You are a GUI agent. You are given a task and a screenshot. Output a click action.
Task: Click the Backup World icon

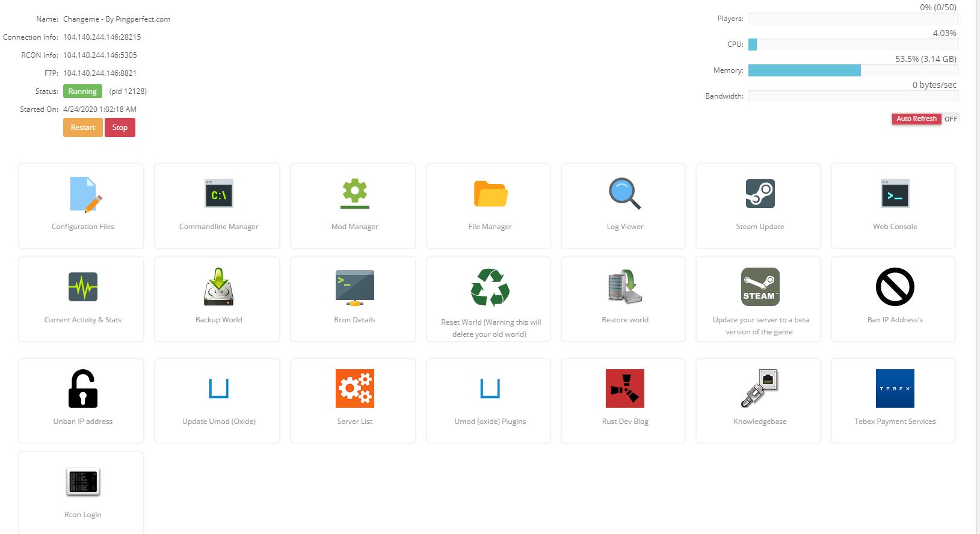pyautogui.click(x=218, y=287)
